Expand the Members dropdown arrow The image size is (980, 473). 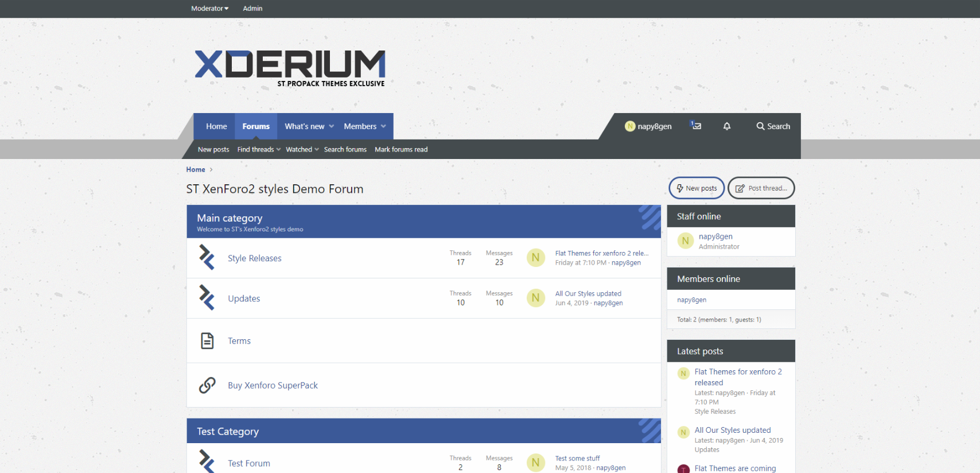click(383, 126)
